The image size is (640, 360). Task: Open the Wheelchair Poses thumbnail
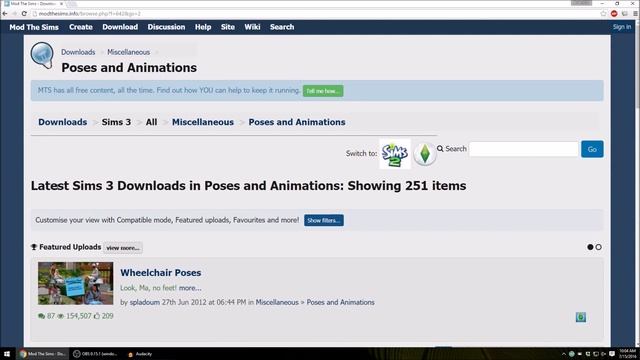point(76,283)
